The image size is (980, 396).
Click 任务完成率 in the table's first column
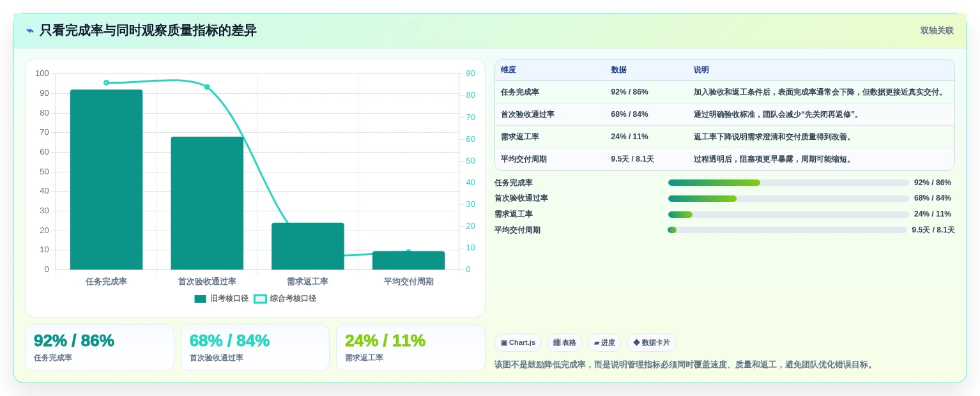(x=520, y=92)
